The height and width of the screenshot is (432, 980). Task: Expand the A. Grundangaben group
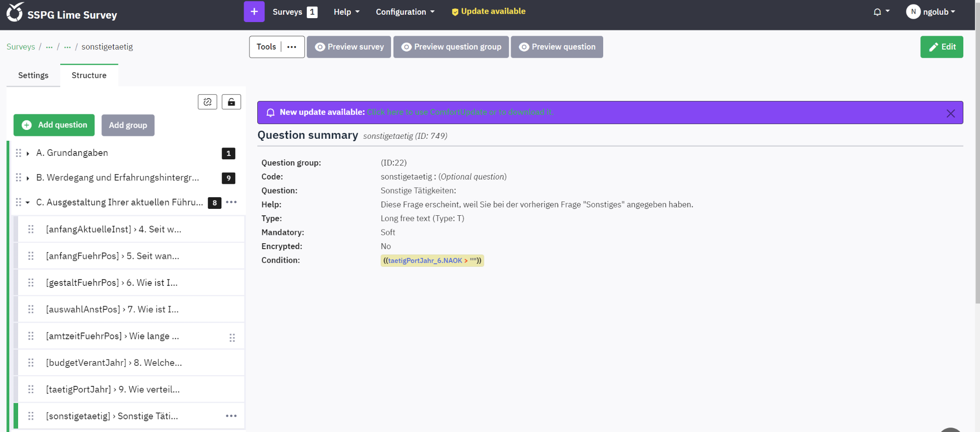(x=28, y=153)
